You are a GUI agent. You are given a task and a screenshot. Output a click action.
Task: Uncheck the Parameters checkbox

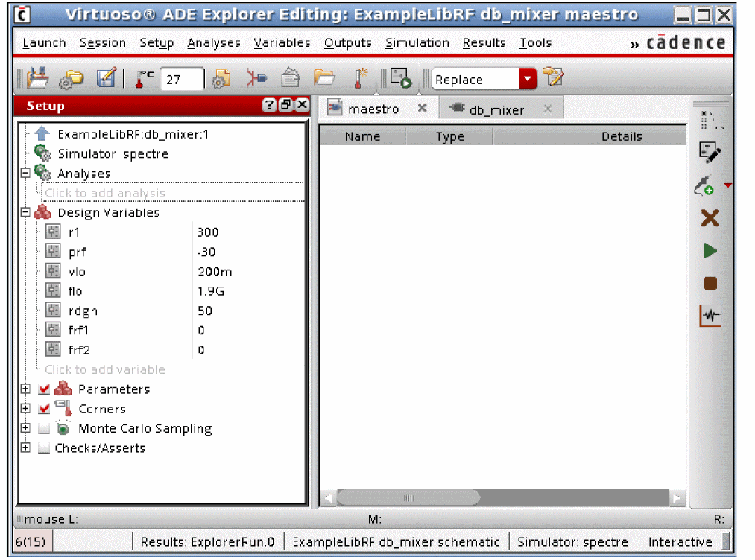(x=44, y=389)
